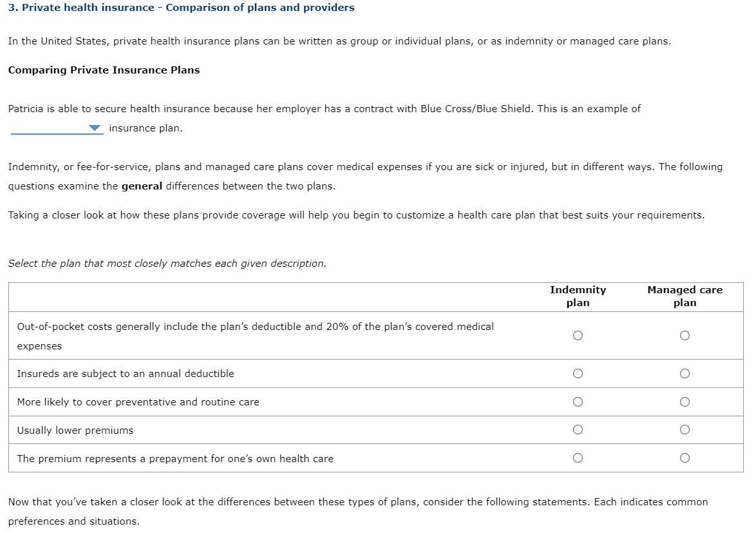756x533 pixels.
Task: Click the Indemnity plan column header
Action: coord(578,296)
